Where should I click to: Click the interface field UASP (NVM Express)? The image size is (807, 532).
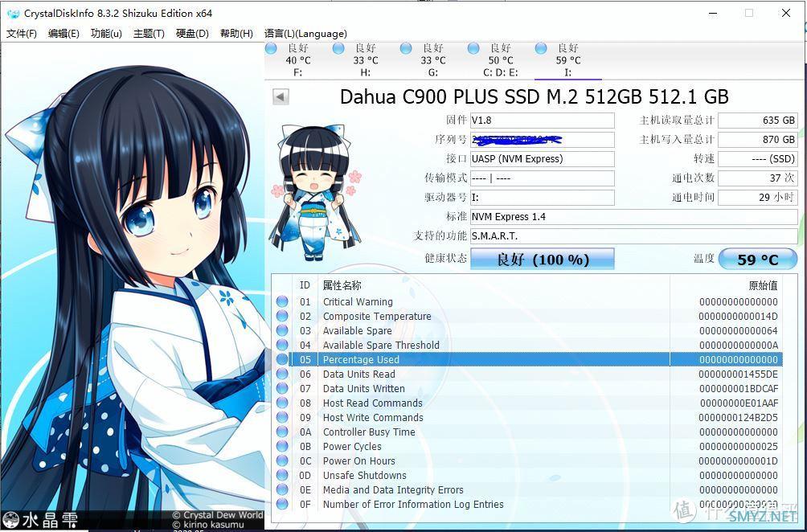point(543,159)
